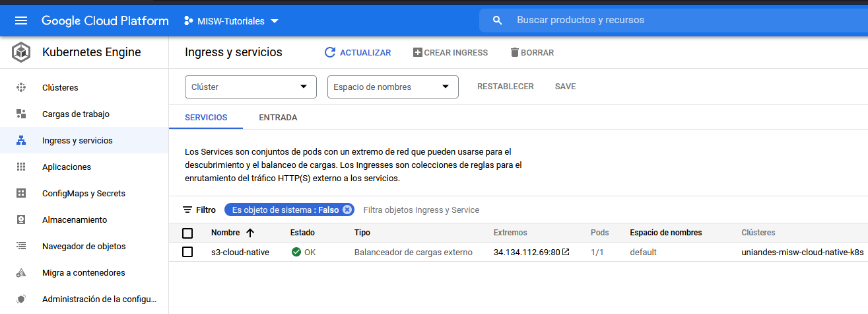
Task: Click the ACTUALIZAR refresh button
Action: click(x=358, y=52)
